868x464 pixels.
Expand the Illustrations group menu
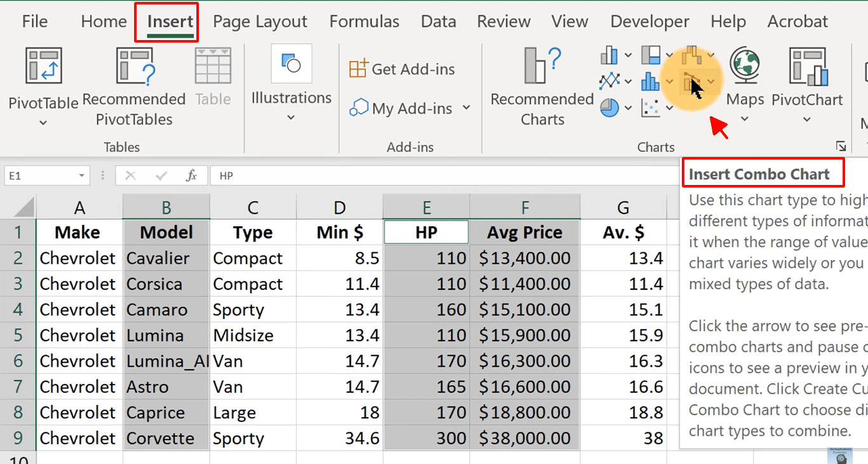tap(291, 118)
